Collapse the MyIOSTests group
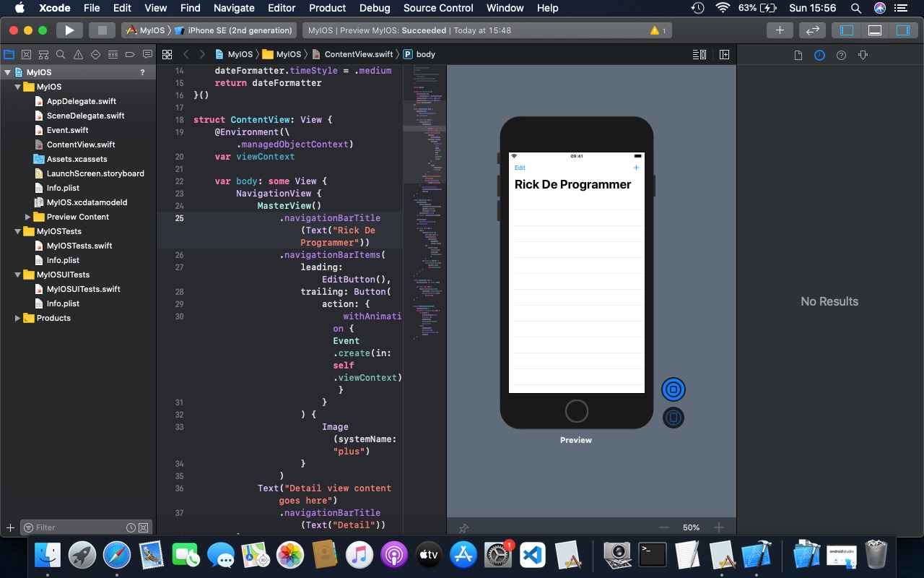 click(x=18, y=231)
